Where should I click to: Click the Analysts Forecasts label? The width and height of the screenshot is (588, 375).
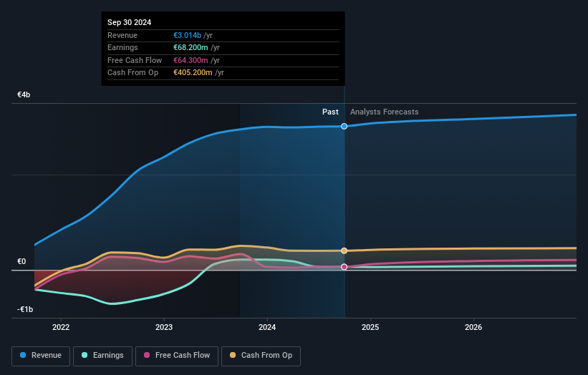pos(385,112)
